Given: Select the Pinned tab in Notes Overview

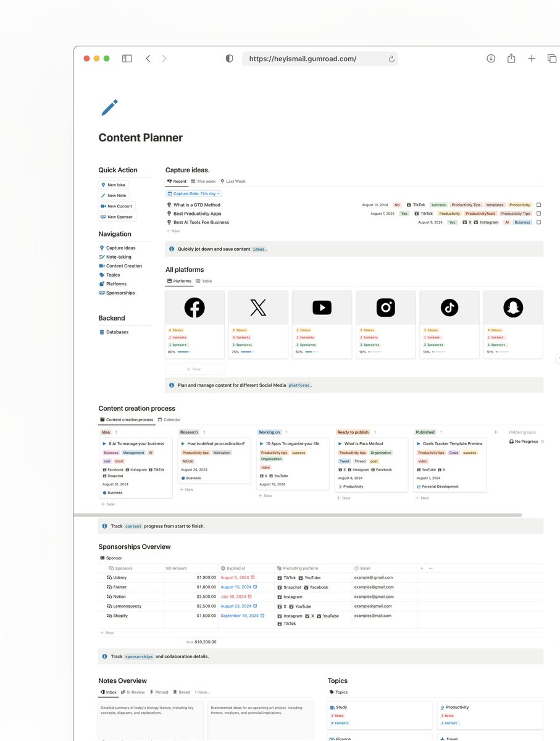Looking at the screenshot, I should [x=159, y=692].
